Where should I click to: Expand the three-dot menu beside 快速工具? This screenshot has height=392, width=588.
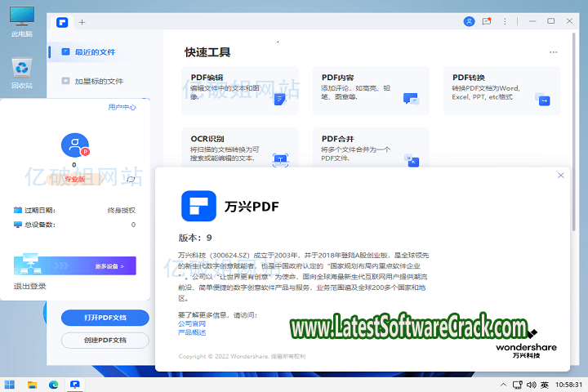(x=553, y=52)
